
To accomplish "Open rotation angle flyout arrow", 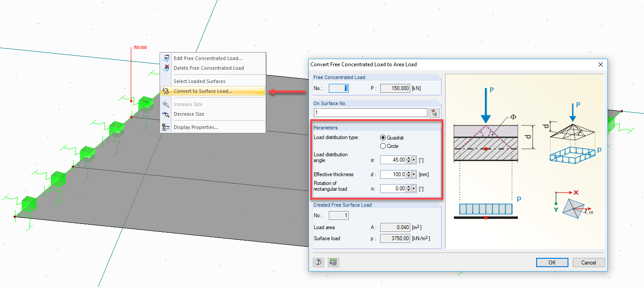I will pos(414,189).
